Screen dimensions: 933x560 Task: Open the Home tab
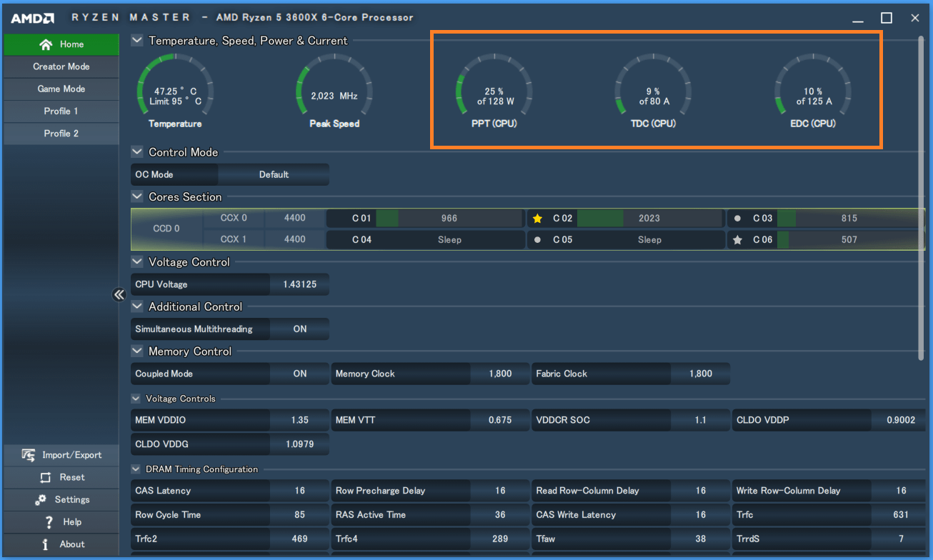pos(61,44)
